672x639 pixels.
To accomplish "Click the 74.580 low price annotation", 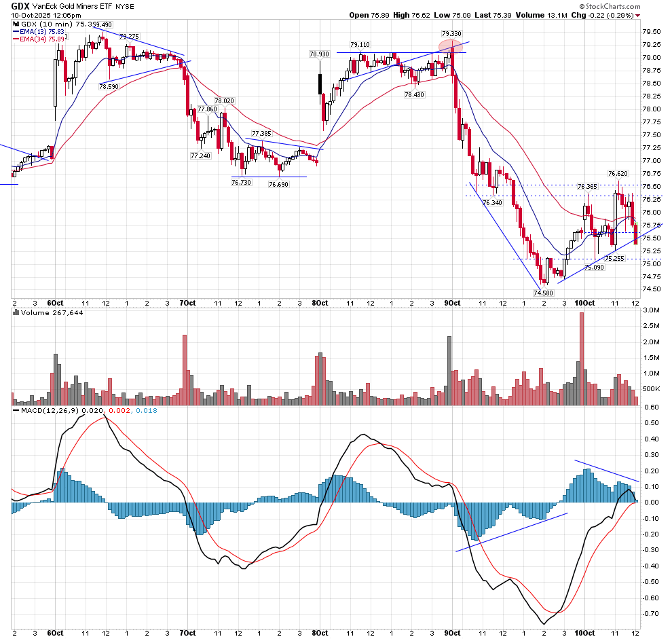I will click(543, 293).
